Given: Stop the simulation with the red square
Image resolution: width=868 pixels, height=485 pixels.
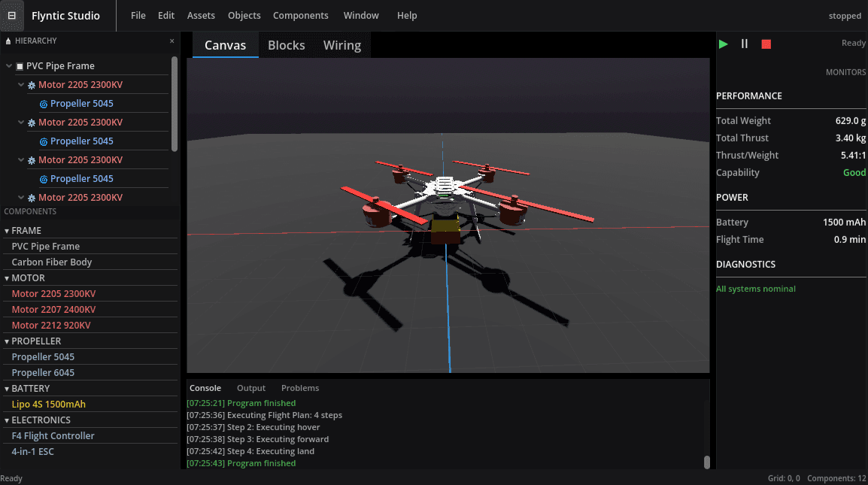Looking at the screenshot, I should tap(766, 44).
